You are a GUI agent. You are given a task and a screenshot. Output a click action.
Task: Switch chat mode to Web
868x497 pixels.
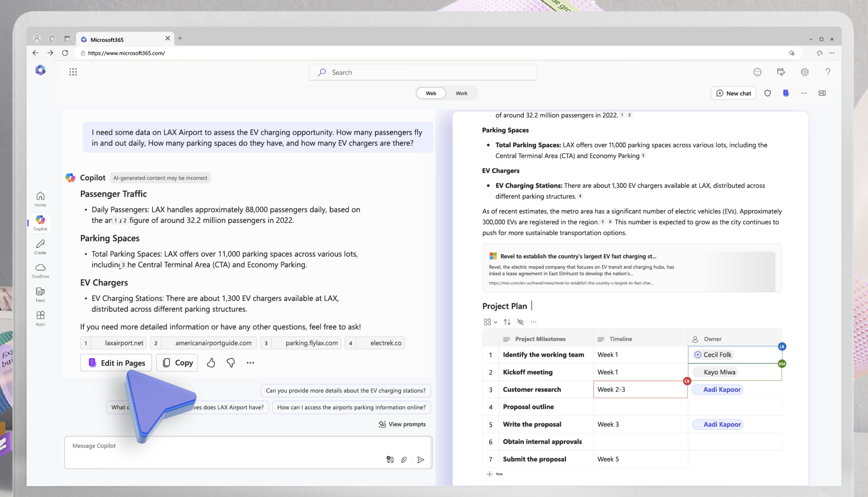[x=431, y=93]
